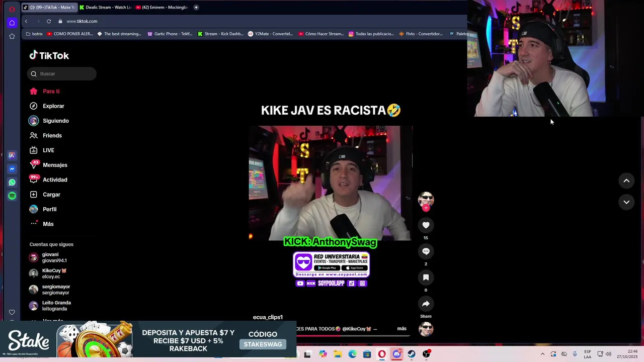Open OBS Studio from the taskbar

[426, 354]
